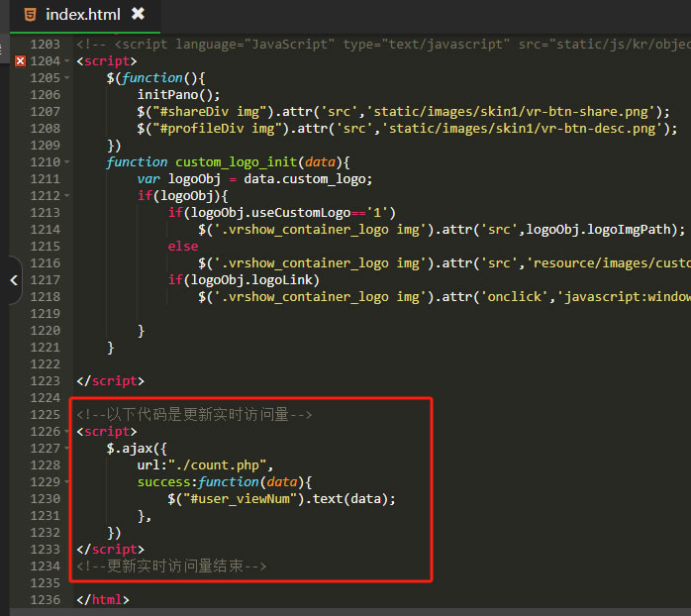Select the index.html tab
The height and width of the screenshot is (616, 691).
82,14
